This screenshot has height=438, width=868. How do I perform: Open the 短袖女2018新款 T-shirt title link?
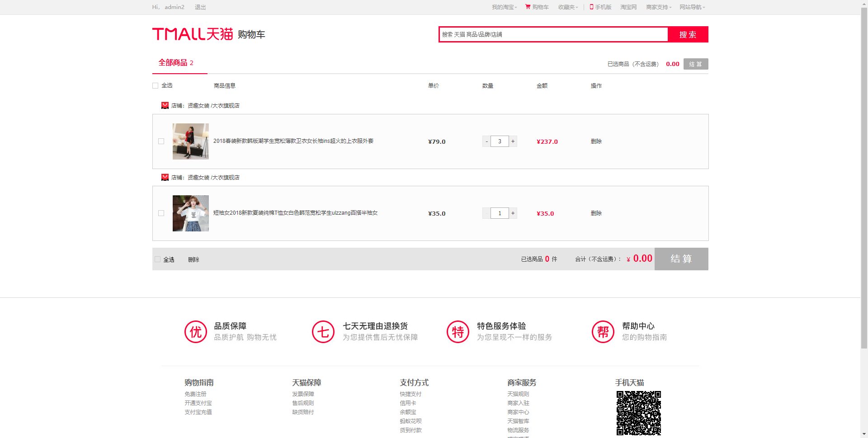(296, 213)
